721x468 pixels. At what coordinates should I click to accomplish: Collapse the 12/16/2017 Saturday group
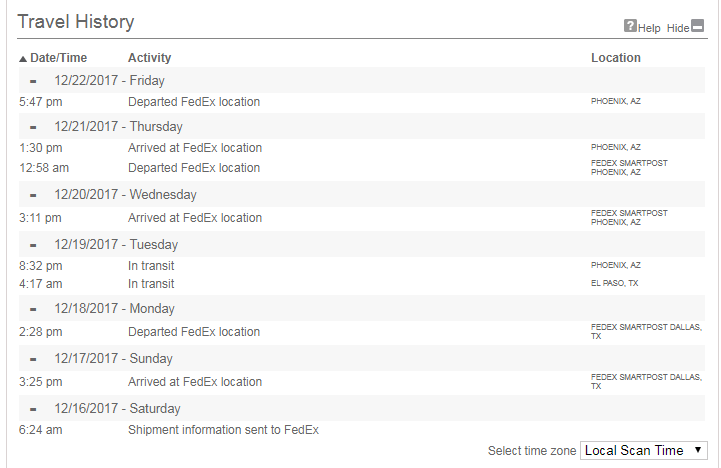click(33, 409)
